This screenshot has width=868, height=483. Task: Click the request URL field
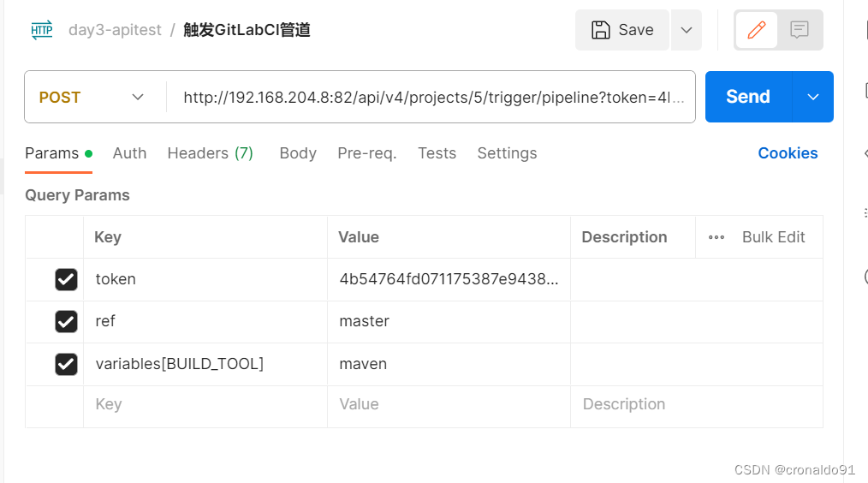click(433, 98)
